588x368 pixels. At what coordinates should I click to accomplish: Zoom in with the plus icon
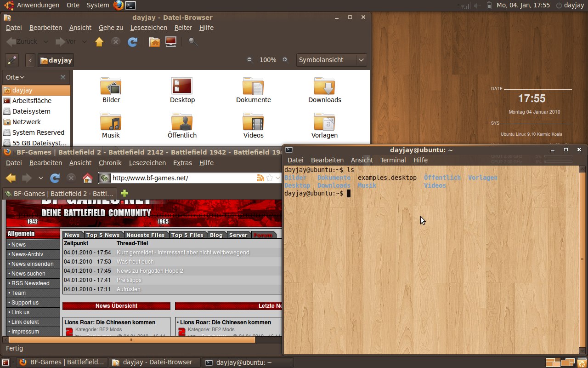285,60
